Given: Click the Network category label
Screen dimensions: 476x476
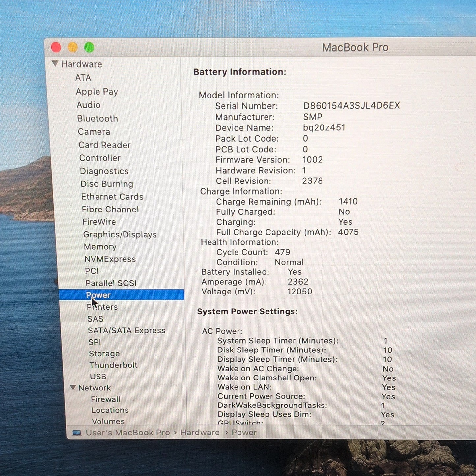Looking at the screenshot, I should point(95,388).
